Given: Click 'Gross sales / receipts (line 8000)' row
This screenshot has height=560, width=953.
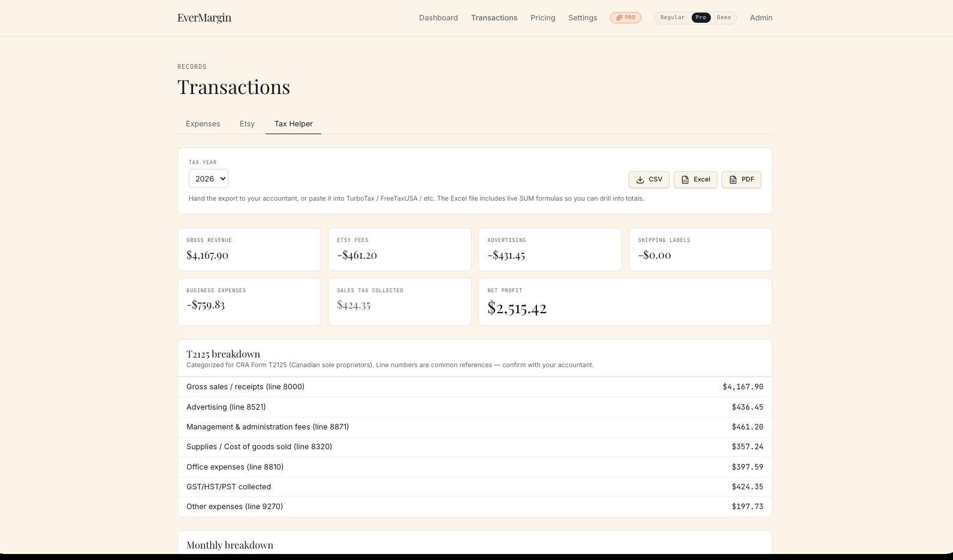Looking at the screenshot, I should (475, 387).
